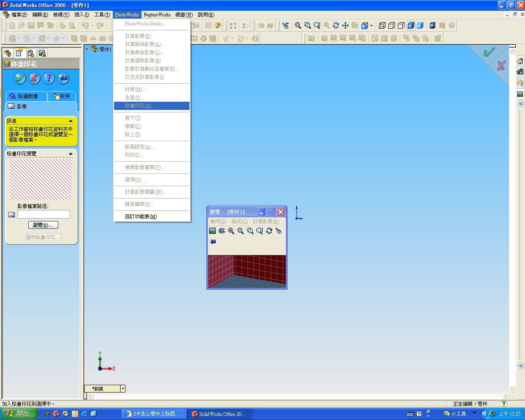Open the SolidWorks Resources home task pane icon

520,61
